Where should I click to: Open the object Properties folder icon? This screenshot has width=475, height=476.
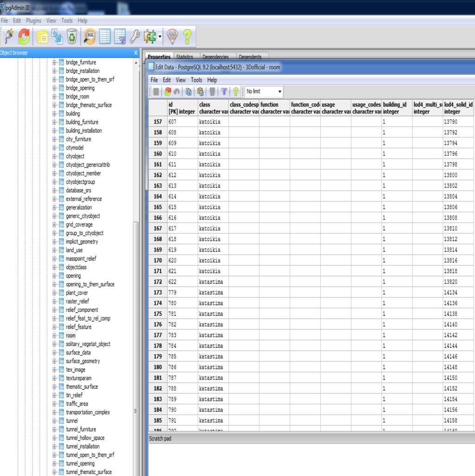[x=42, y=37]
